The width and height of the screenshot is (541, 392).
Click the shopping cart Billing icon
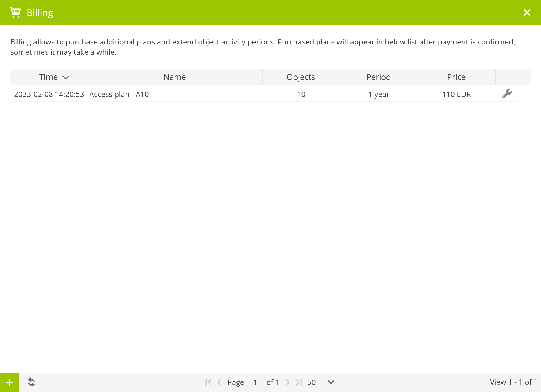click(15, 13)
